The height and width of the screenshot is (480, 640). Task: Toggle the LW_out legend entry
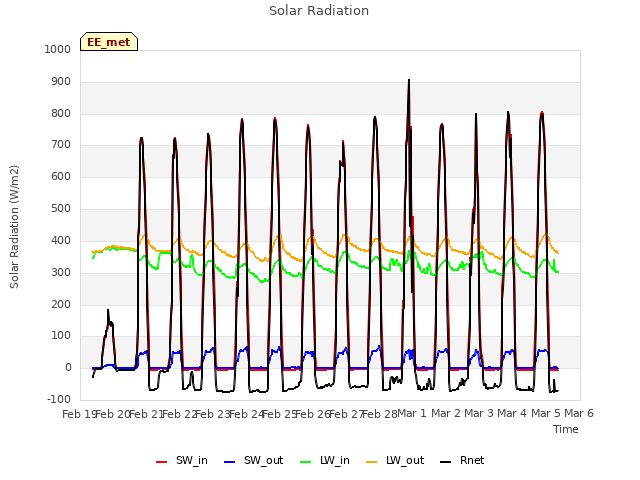[395, 460]
